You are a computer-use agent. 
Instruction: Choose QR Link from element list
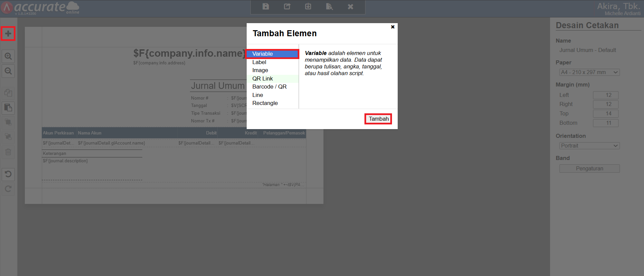click(262, 79)
